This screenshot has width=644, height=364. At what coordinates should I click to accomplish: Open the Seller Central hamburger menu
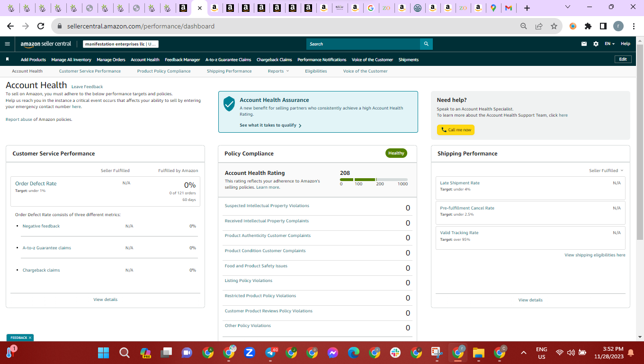tap(7, 44)
